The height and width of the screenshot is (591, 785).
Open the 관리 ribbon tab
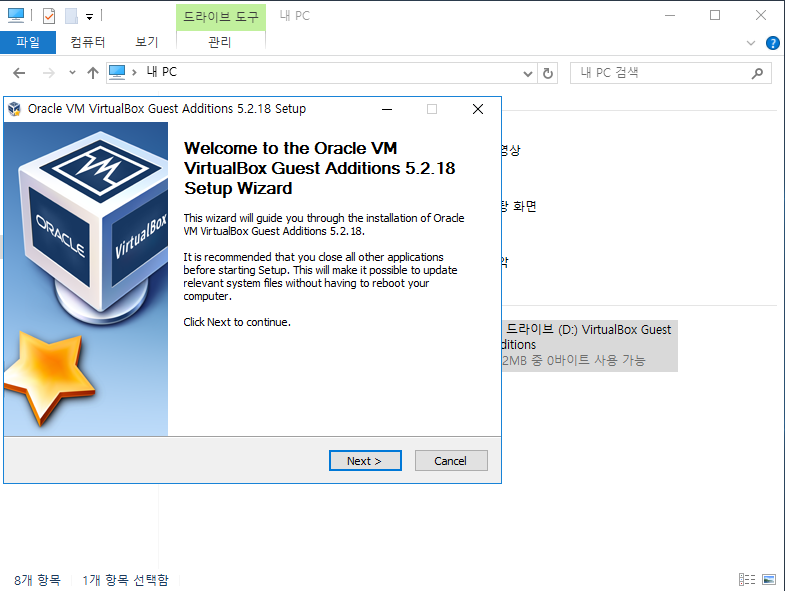[x=220, y=42]
